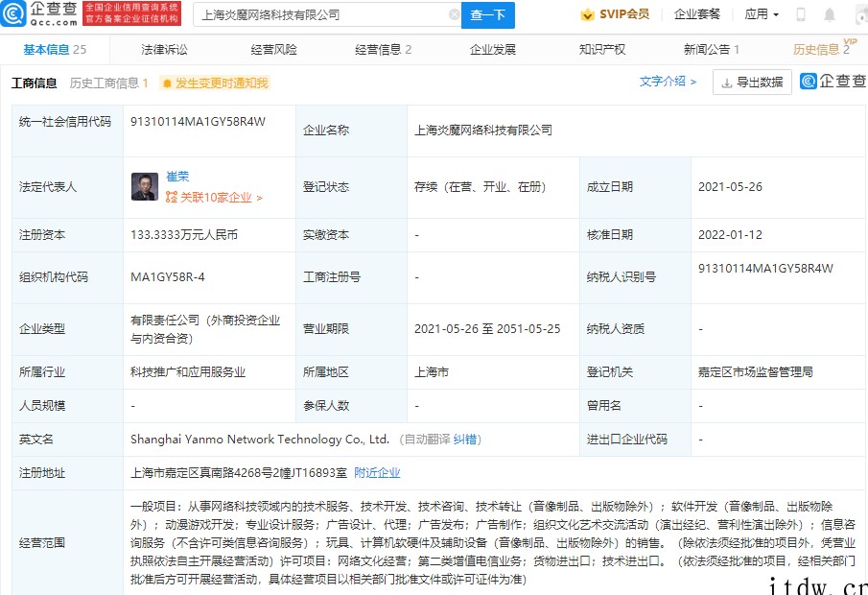Switch to the 法律诉讼 tab
This screenshot has width=868, height=595.
click(x=164, y=50)
